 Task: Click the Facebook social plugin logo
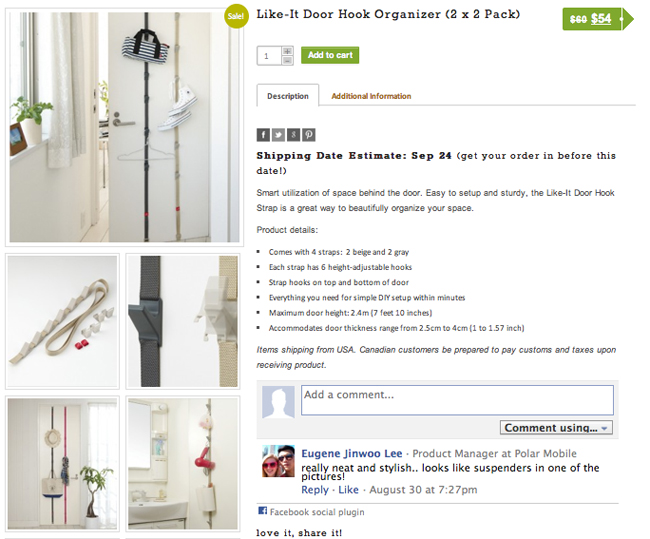coord(262,510)
